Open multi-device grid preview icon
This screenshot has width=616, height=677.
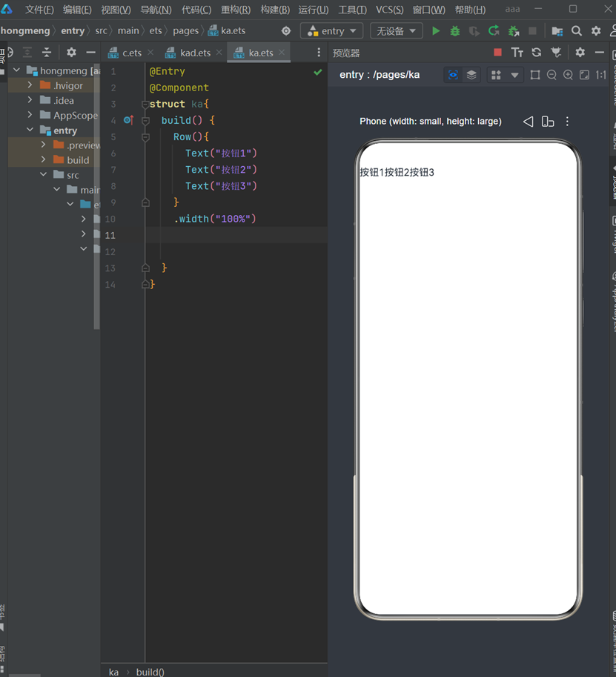click(x=497, y=75)
